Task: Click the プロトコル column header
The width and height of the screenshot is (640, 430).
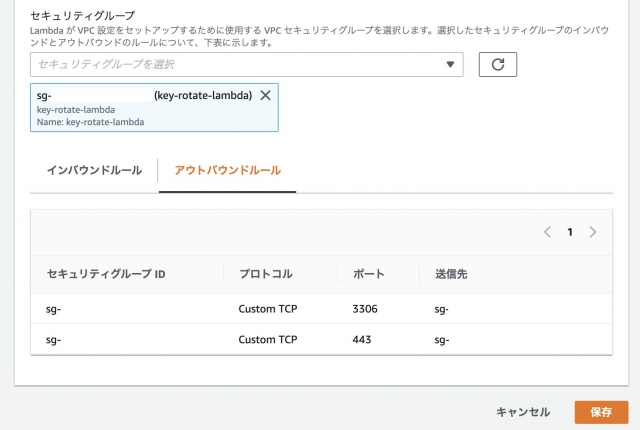Action: point(266,274)
